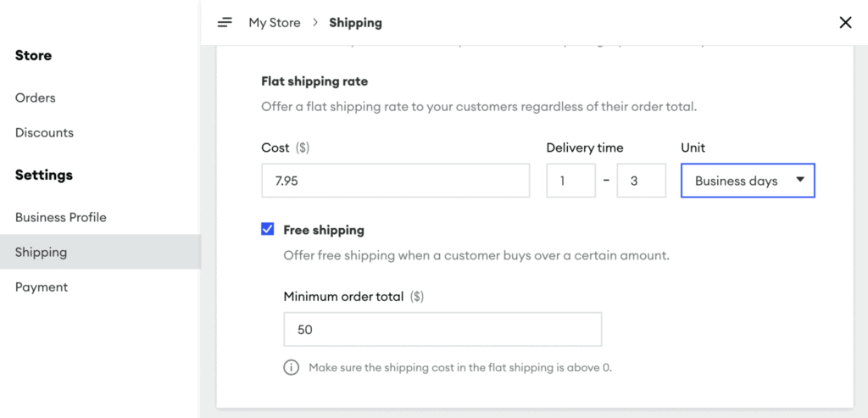Click the info icon beside shipping cost note

point(292,368)
